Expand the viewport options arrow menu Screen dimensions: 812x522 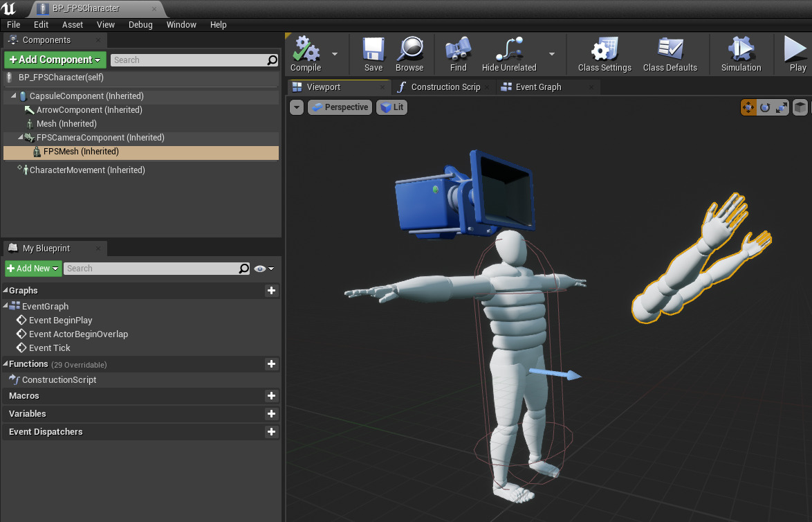297,107
